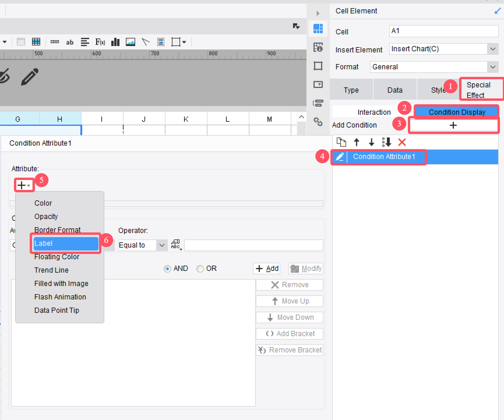The height and width of the screenshot is (420, 504).
Task: Expand the border tool dropdown arrow
Action: click(x=184, y=42)
